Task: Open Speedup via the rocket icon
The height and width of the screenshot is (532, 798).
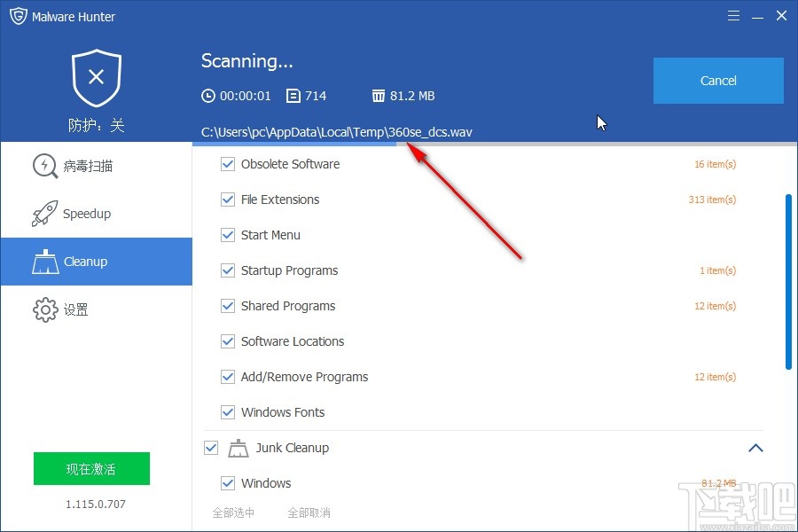Action: pos(44,214)
